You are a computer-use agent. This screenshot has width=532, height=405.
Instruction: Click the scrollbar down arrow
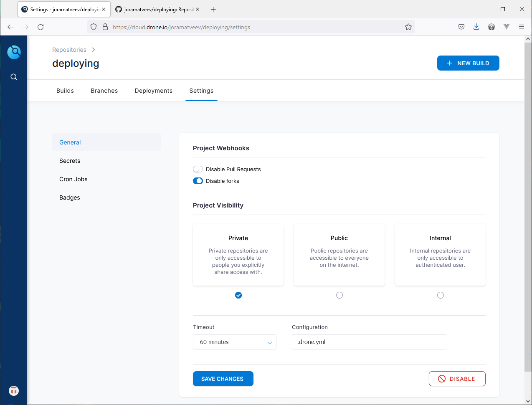click(528, 401)
